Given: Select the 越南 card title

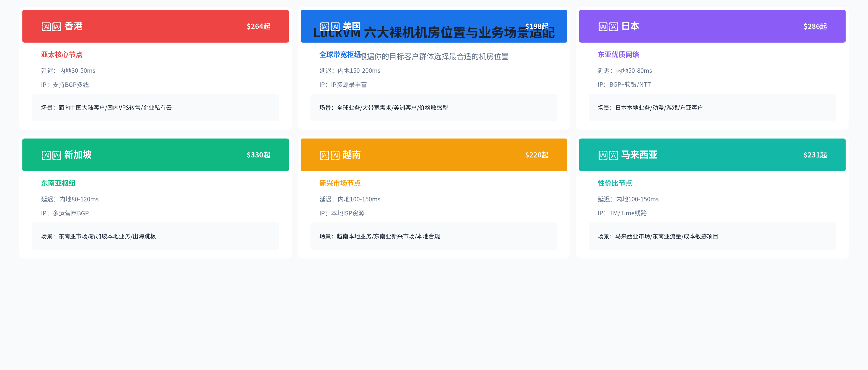Looking at the screenshot, I should 351,155.
